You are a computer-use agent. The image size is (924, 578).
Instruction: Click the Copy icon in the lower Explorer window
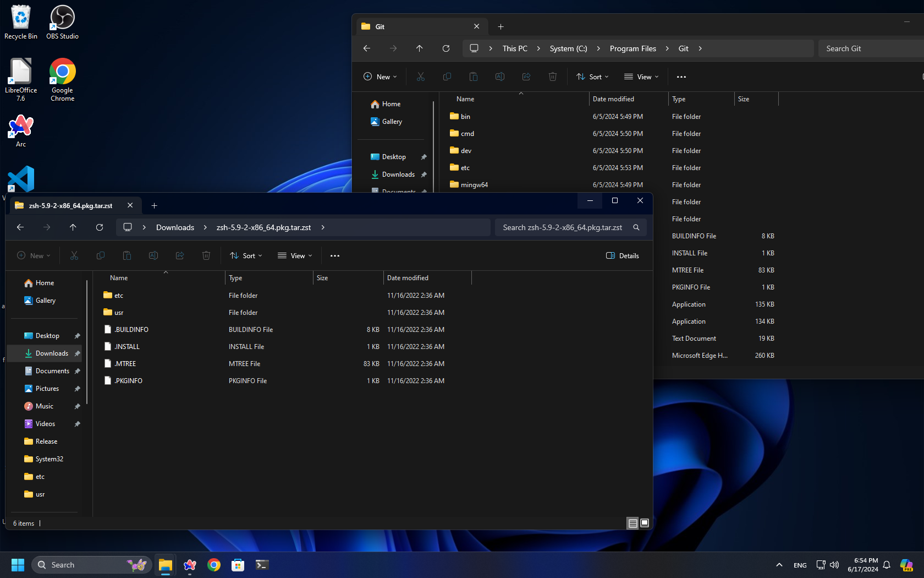(101, 255)
